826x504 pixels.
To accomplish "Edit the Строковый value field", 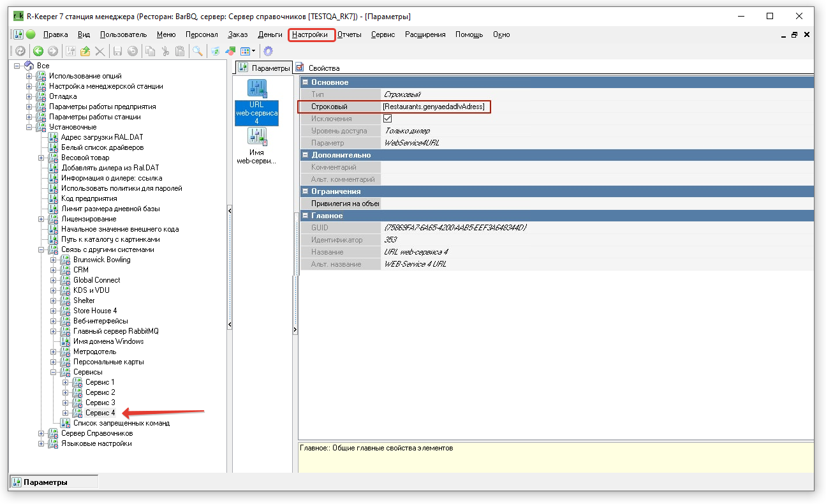I will click(x=598, y=107).
